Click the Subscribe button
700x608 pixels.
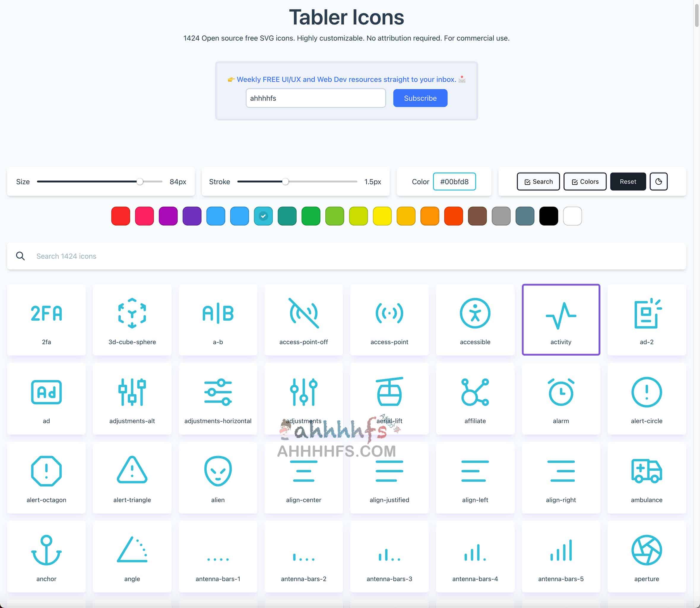(x=420, y=98)
